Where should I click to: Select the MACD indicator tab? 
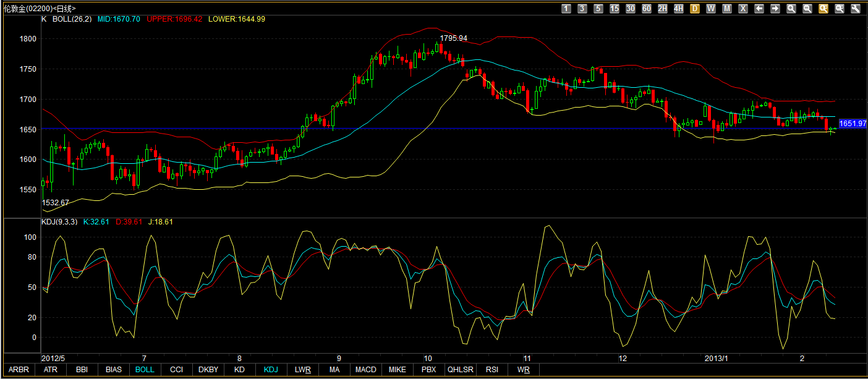click(365, 370)
